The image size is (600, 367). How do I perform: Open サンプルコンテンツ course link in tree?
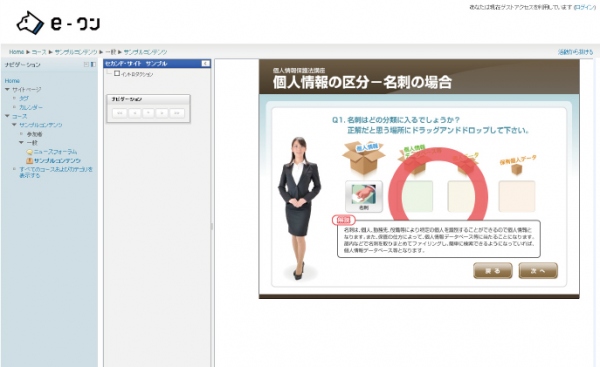point(41,125)
